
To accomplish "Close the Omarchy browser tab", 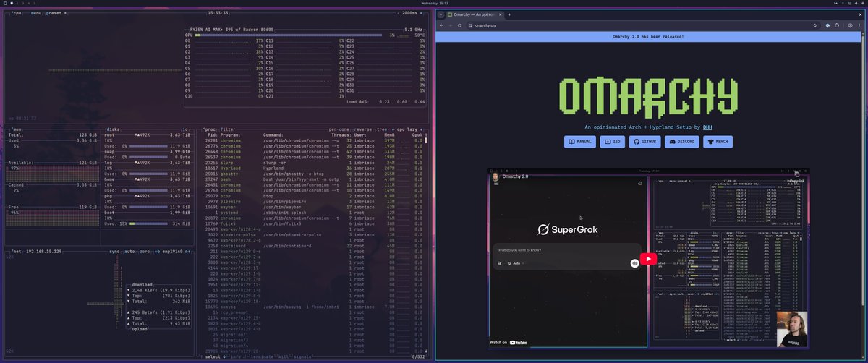I will click(499, 14).
